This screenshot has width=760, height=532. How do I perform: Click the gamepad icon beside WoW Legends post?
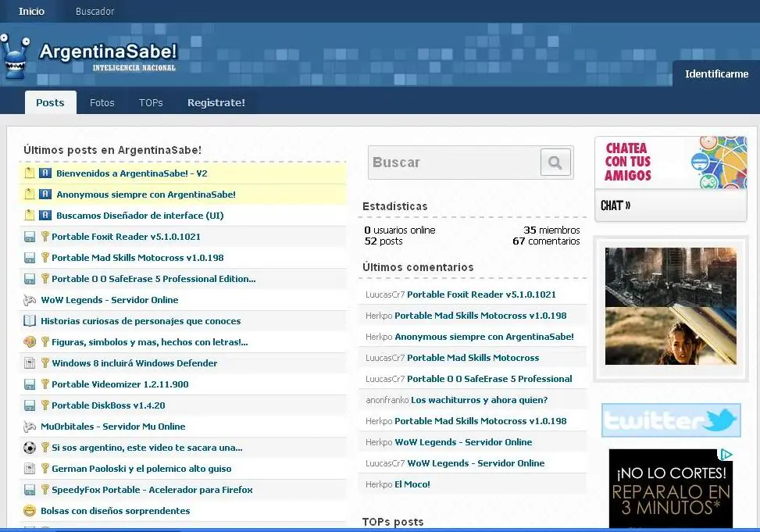pos(30,300)
